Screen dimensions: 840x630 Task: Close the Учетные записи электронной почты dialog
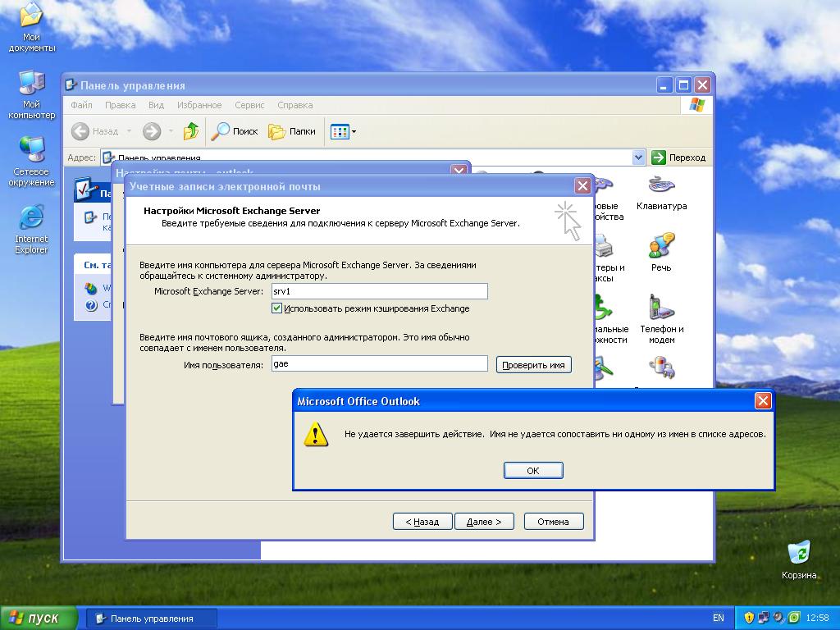click(x=582, y=186)
